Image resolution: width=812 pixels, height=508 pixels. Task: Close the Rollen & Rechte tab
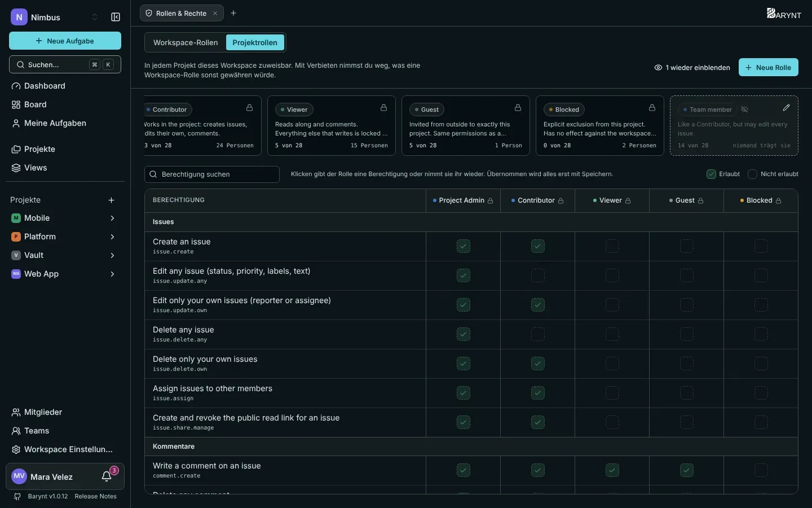[x=215, y=14]
